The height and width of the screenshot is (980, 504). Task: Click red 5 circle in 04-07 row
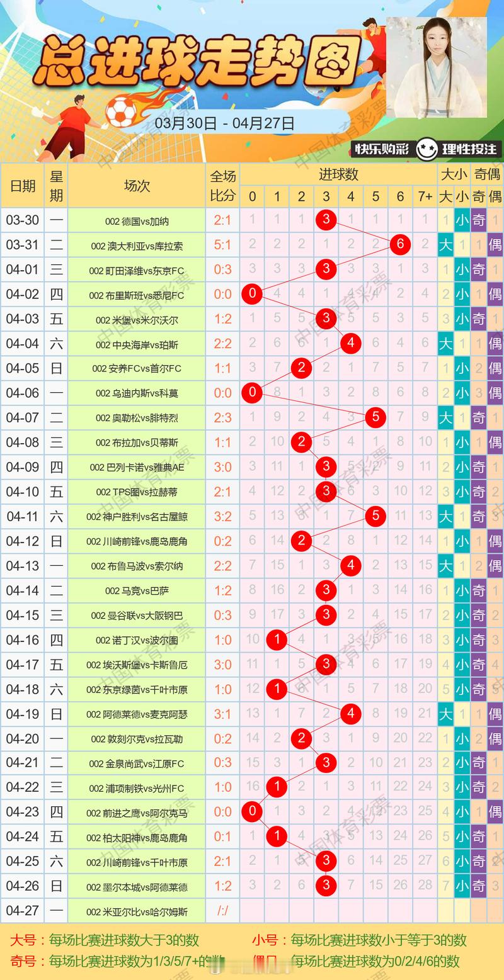tap(375, 417)
